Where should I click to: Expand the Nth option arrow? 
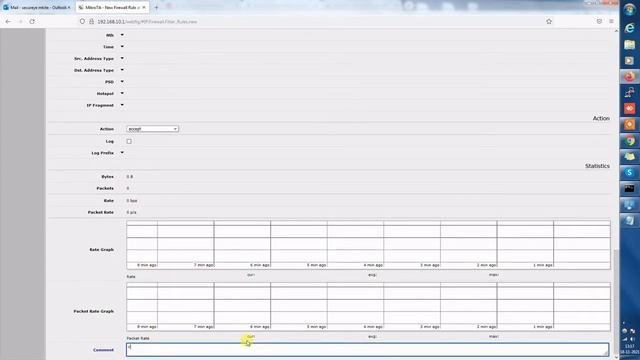(x=122, y=35)
